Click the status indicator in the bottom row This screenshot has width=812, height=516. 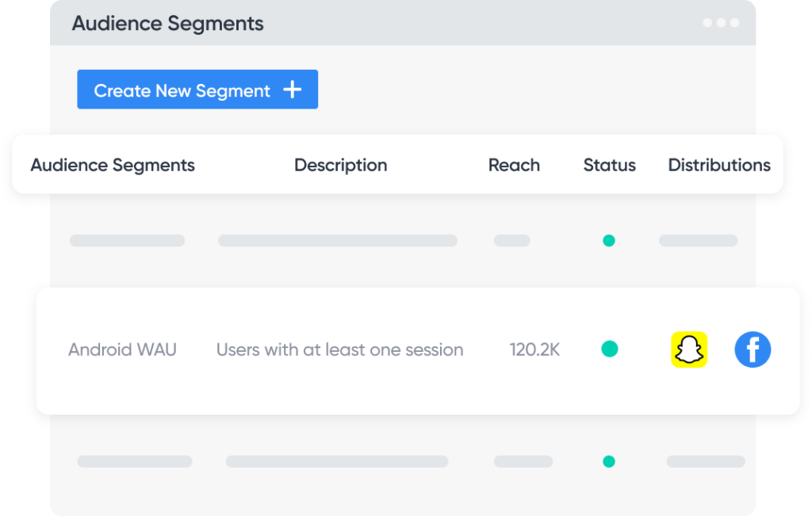point(609,460)
